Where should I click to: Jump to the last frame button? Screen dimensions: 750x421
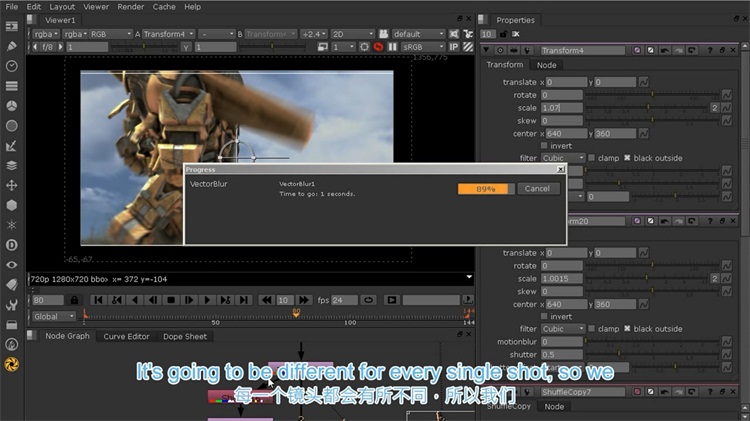pyautogui.click(x=243, y=300)
